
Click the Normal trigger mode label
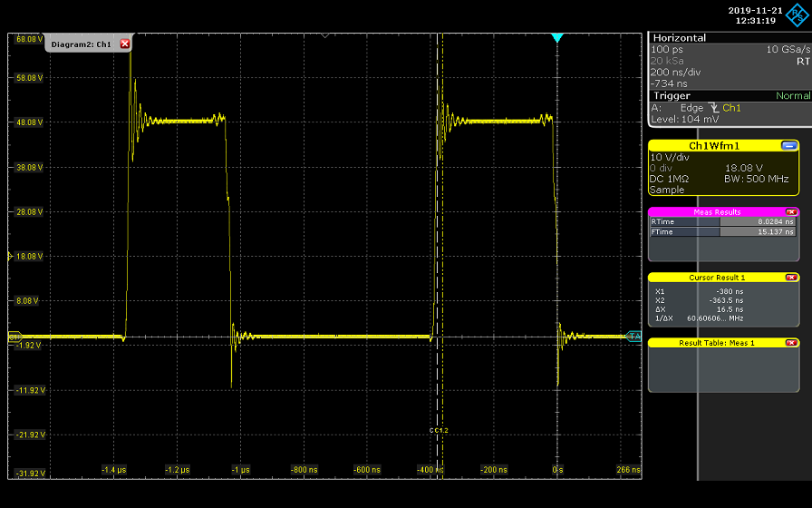(x=792, y=95)
